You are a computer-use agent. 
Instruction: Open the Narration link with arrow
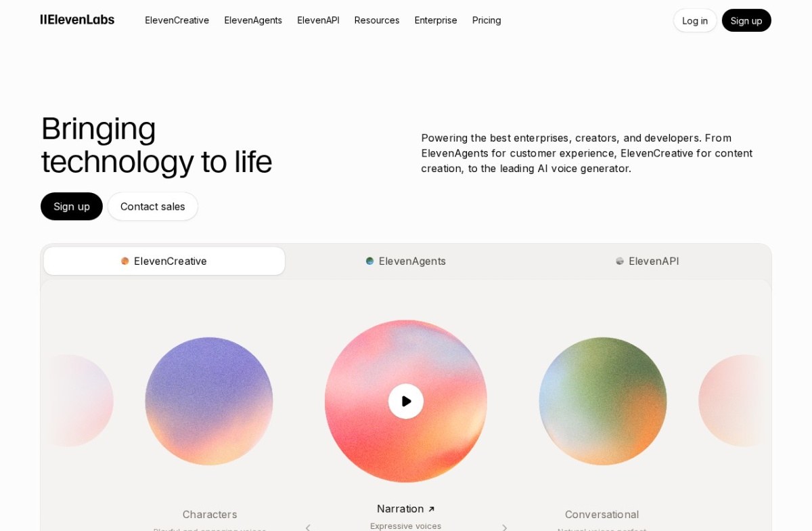pyautogui.click(x=406, y=509)
